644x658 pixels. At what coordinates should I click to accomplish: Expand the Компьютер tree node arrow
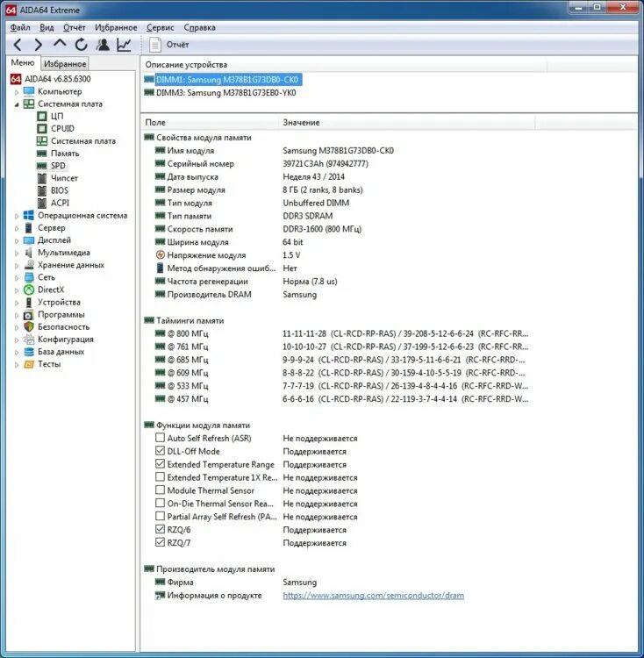[x=17, y=92]
